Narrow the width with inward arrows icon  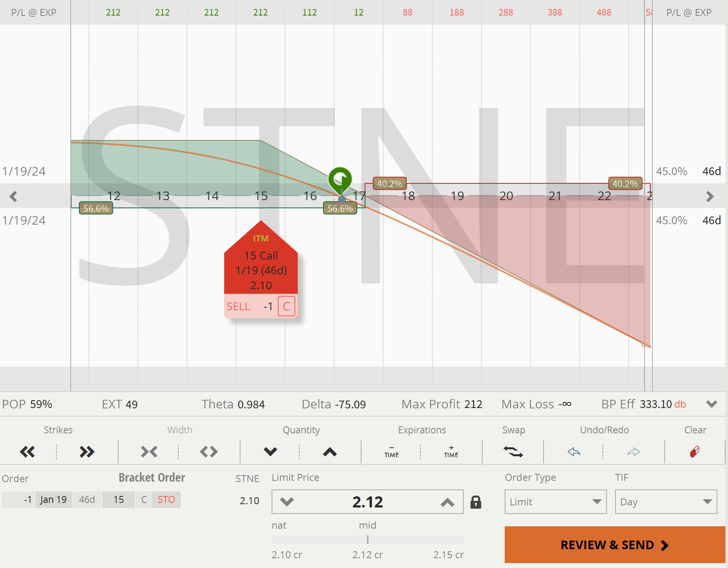click(149, 452)
